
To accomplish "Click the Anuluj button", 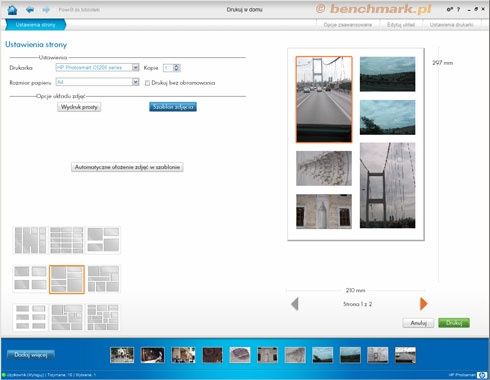I will 418,323.
